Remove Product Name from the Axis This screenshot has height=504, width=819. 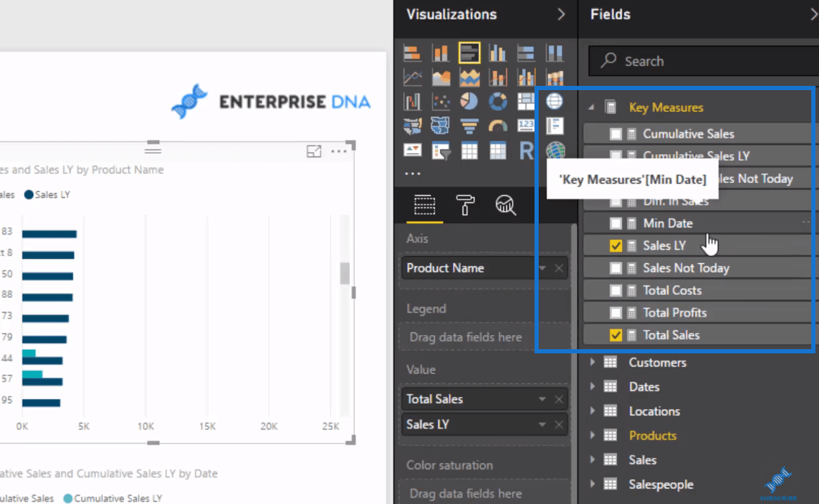click(559, 268)
